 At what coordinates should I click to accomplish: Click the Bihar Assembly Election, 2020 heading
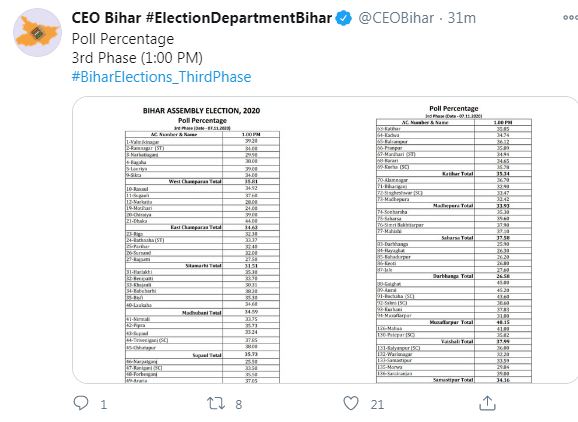point(201,111)
